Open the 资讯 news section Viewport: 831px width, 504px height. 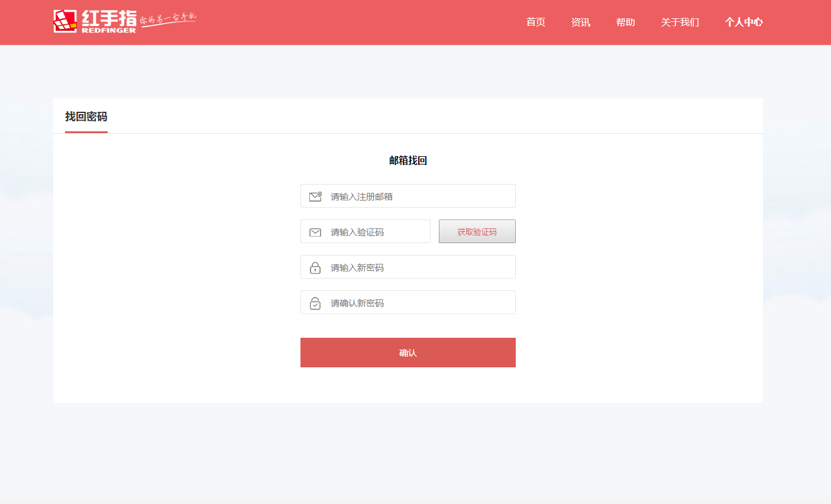coord(580,22)
